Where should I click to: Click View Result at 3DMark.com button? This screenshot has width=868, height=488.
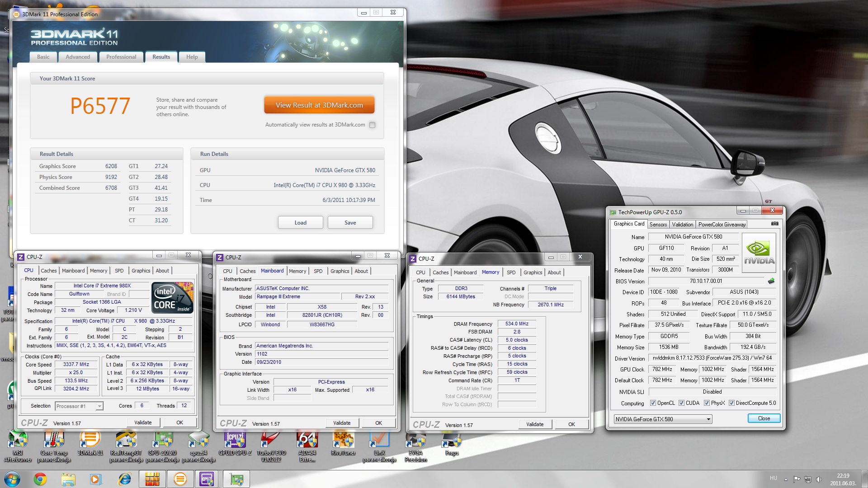[x=319, y=105]
